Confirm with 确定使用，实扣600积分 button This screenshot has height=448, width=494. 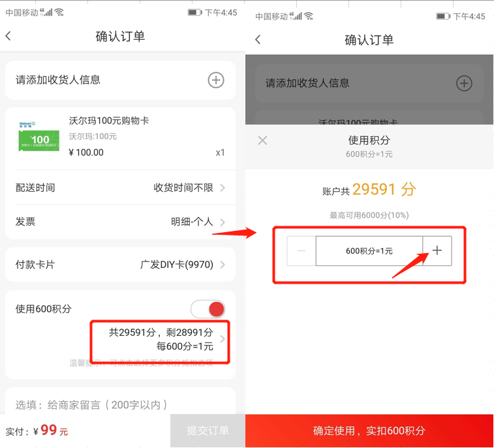pos(369,430)
